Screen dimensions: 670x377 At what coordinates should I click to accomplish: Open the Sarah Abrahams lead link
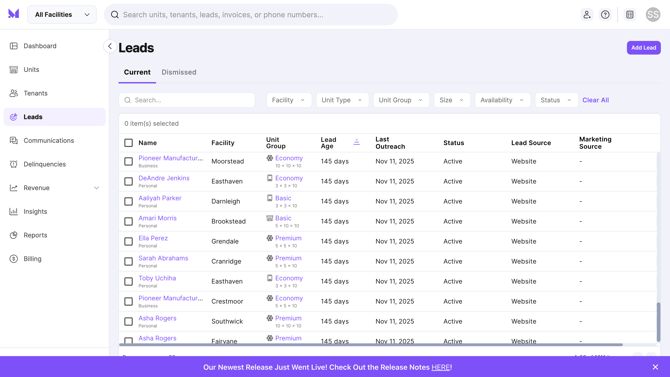click(x=163, y=258)
